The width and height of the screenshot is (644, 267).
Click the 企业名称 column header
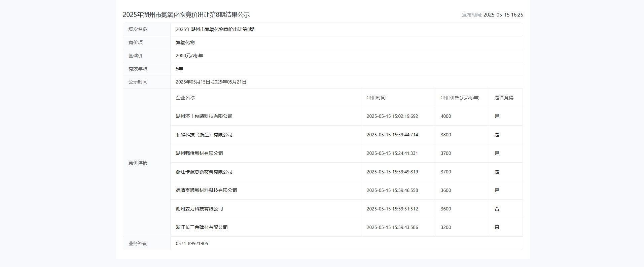[185, 98]
